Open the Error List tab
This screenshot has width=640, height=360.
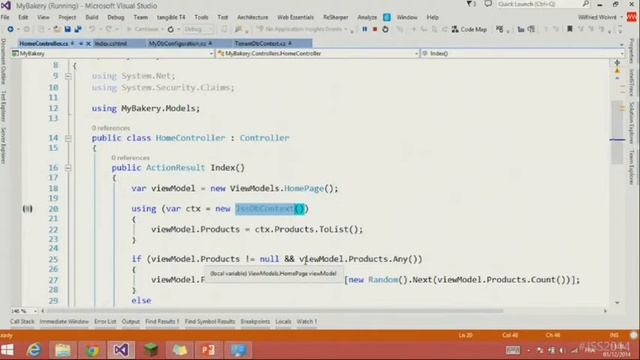click(105, 322)
